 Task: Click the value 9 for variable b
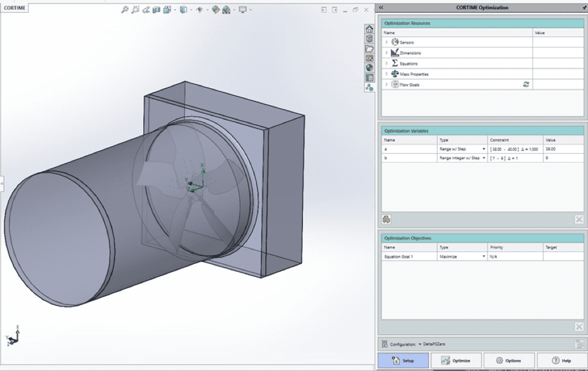tap(547, 158)
